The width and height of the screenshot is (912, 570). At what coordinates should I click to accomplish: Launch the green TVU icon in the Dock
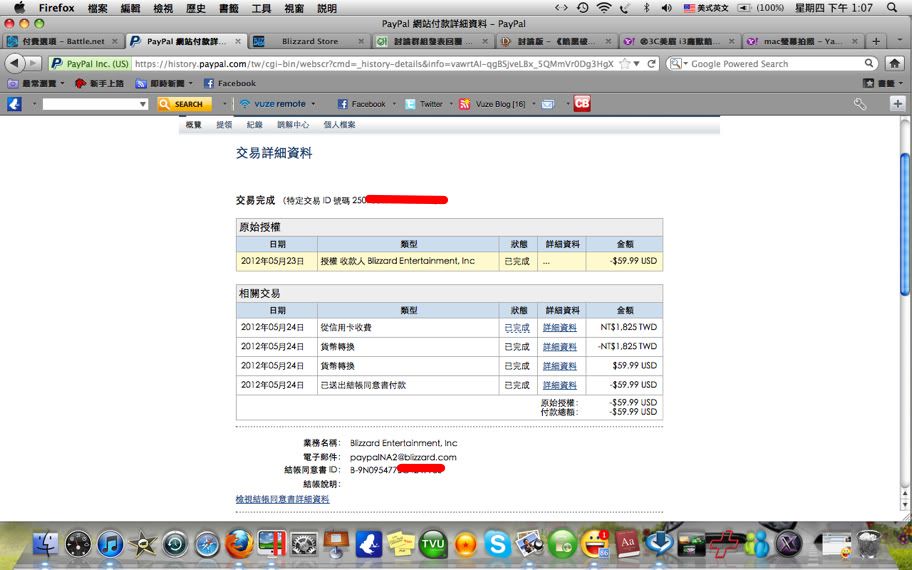[433, 544]
